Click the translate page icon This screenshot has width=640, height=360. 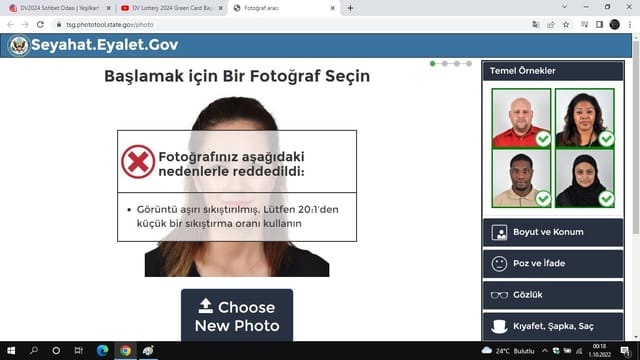(536, 24)
